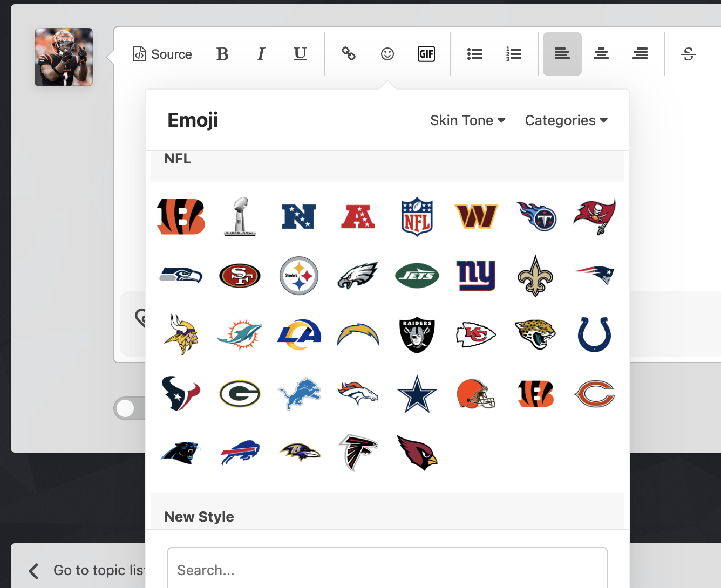Select the Seattle Seahawks emoji
Screen dimensions: 721x588
tap(181, 276)
